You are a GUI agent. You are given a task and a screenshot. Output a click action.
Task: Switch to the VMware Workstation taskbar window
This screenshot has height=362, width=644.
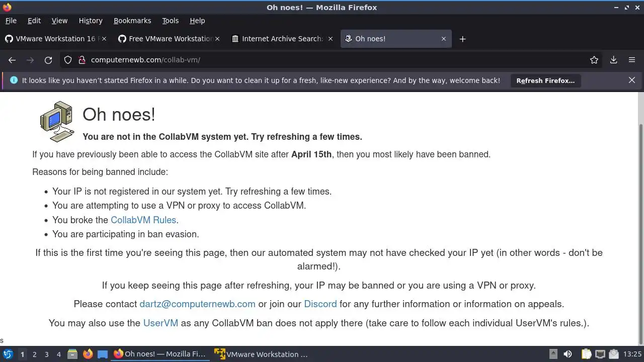[x=261, y=354]
